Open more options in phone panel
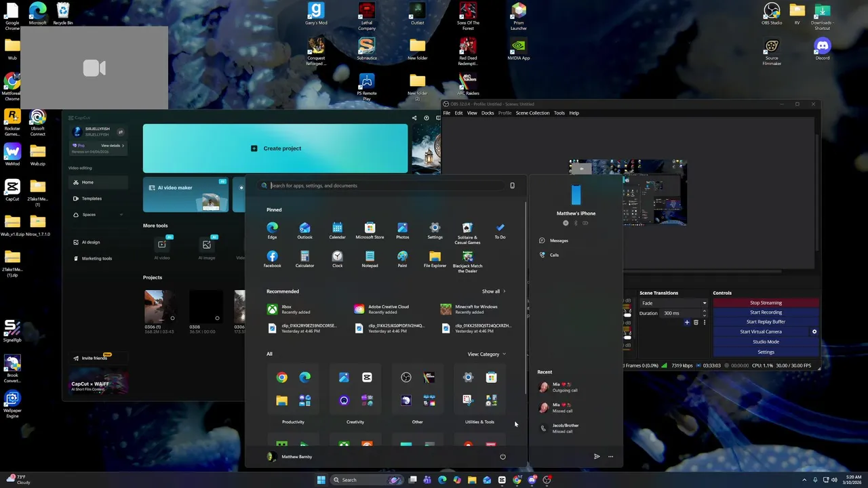This screenshot has height=488, width=868. click(610, 457)
